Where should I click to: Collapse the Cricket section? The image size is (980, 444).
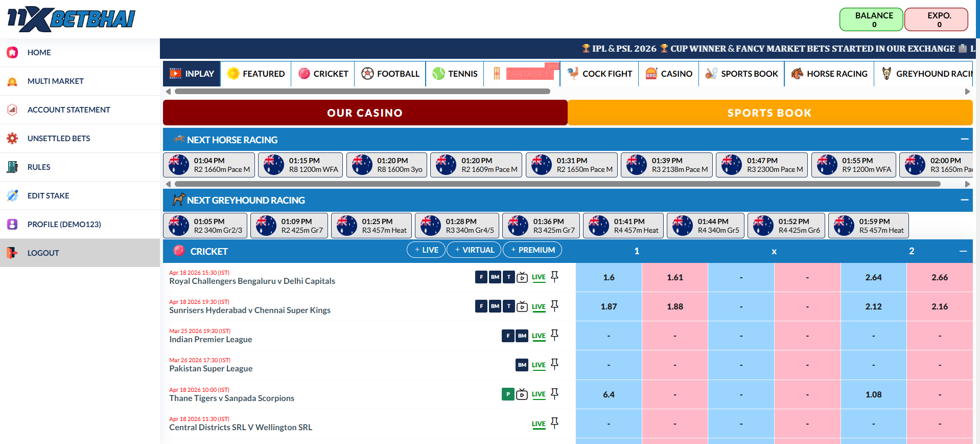pyautogui.click(x=963, y=251)
